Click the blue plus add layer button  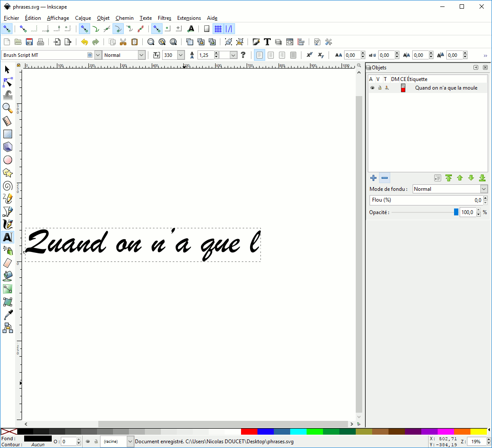[373, 178]
